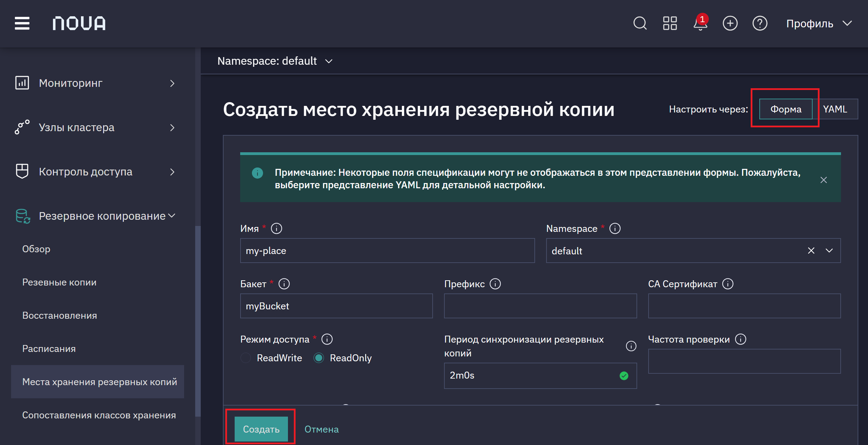Click the empty CA Сертификат field
This screenshot has width=868, height=445.
click(744, 306)
